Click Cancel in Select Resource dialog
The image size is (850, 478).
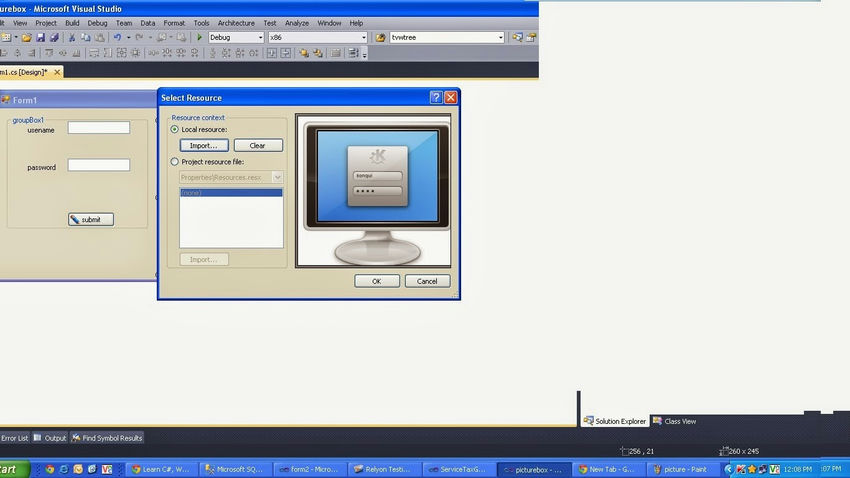(x=427, y=281)
